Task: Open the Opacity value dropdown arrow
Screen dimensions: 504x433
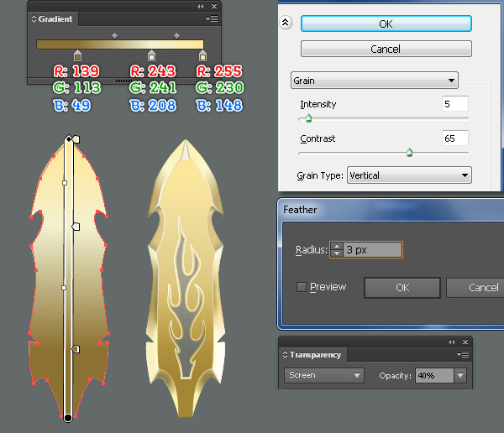Action: pos(460,375)
